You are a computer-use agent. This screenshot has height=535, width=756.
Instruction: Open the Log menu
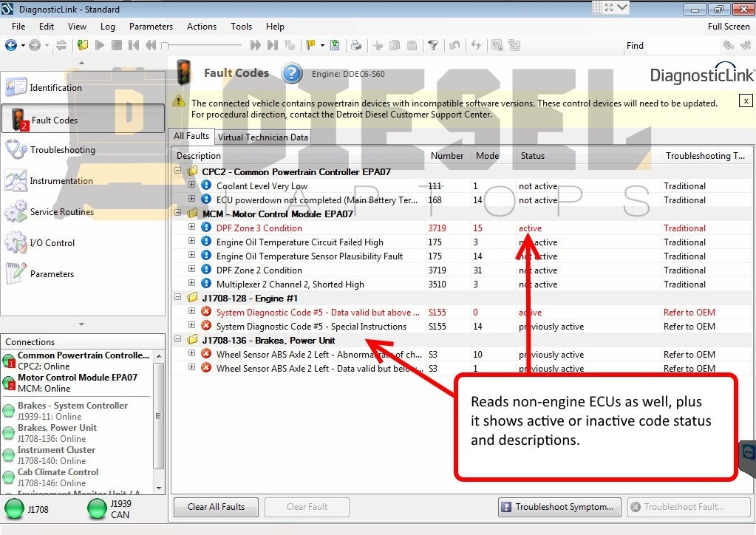click(107, 27)
